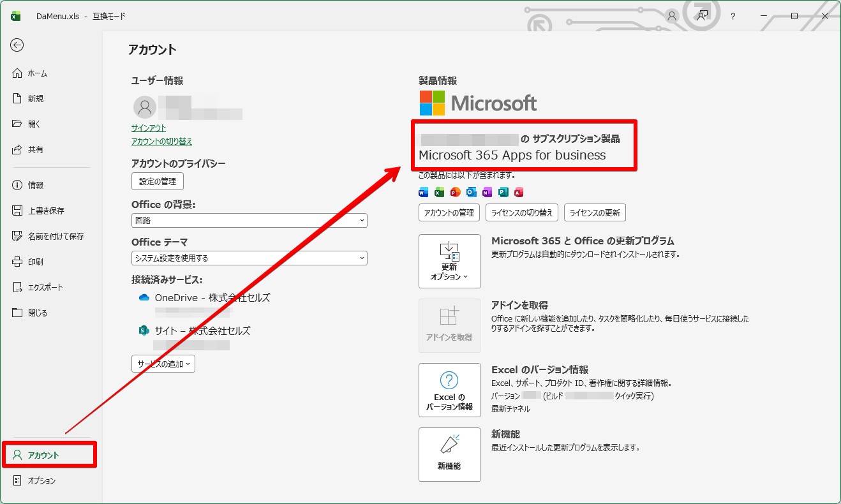The width and height of the screenshot is (841, 504).
Task: Click the サインアウト (Sign out) link
Action: click(149, 128)
